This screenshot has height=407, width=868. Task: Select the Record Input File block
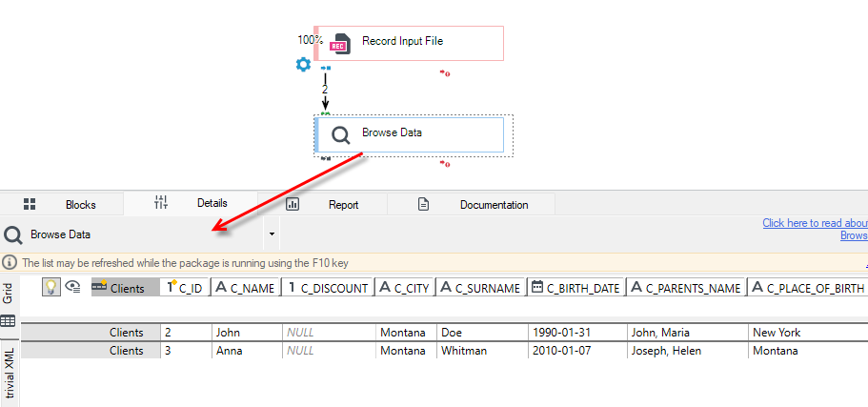409,43
